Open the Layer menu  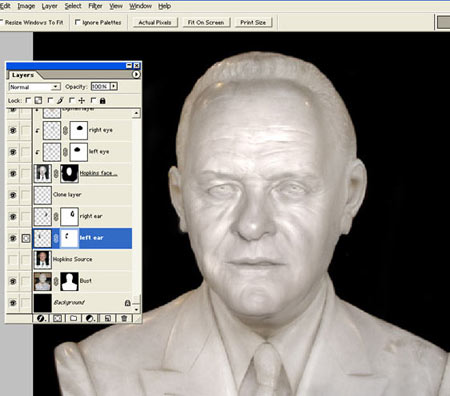point(50,6)
